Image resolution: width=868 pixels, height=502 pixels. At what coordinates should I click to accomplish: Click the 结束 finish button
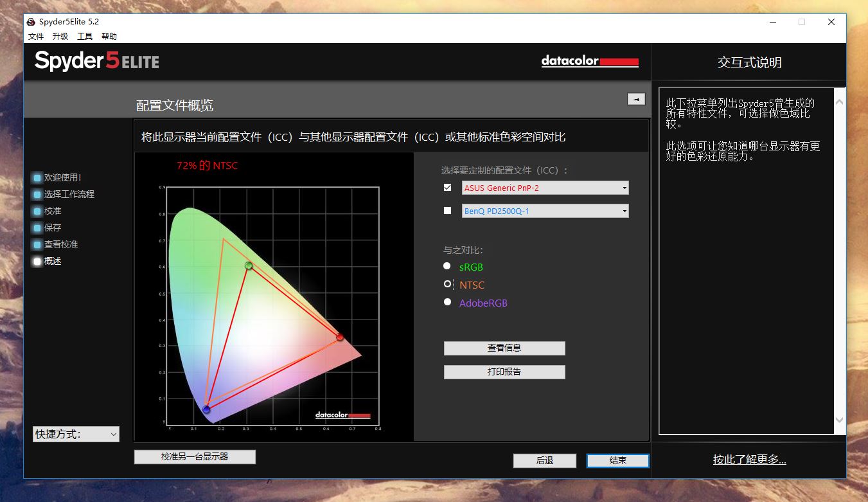pos(616,460)
